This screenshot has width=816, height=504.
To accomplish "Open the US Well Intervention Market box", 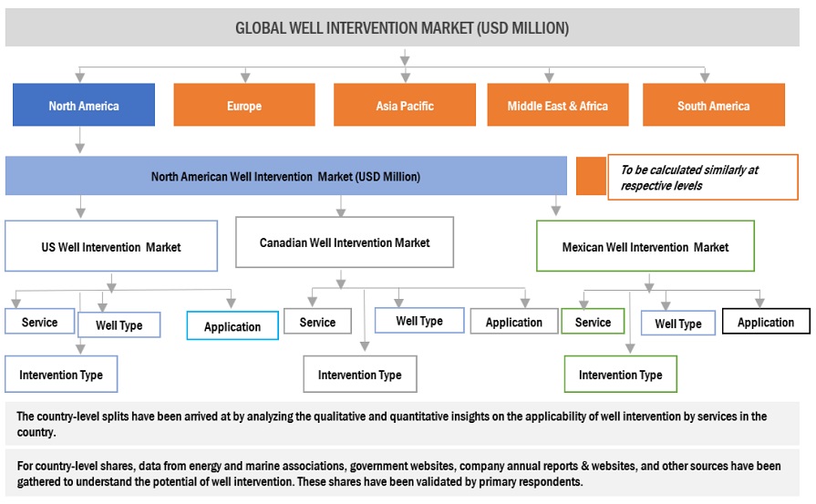I will pyautogui.click(x=111, y=246).
